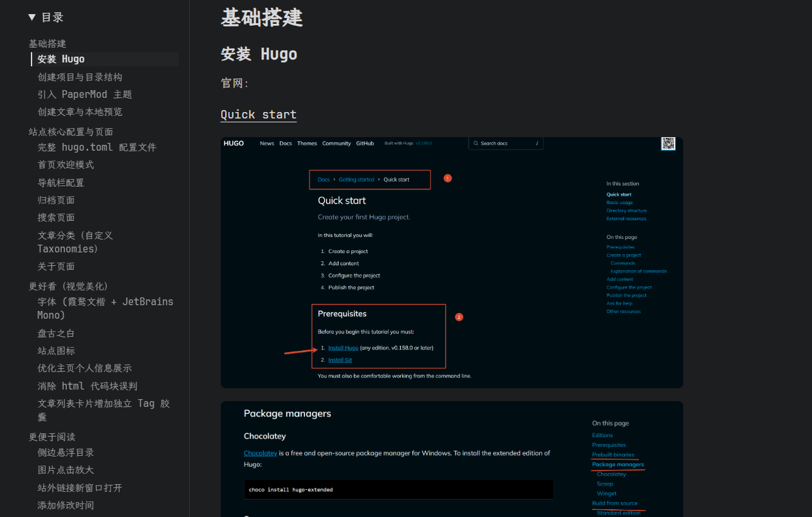
Task: Click the 官网: paragraph text
Action: [235, 83]
